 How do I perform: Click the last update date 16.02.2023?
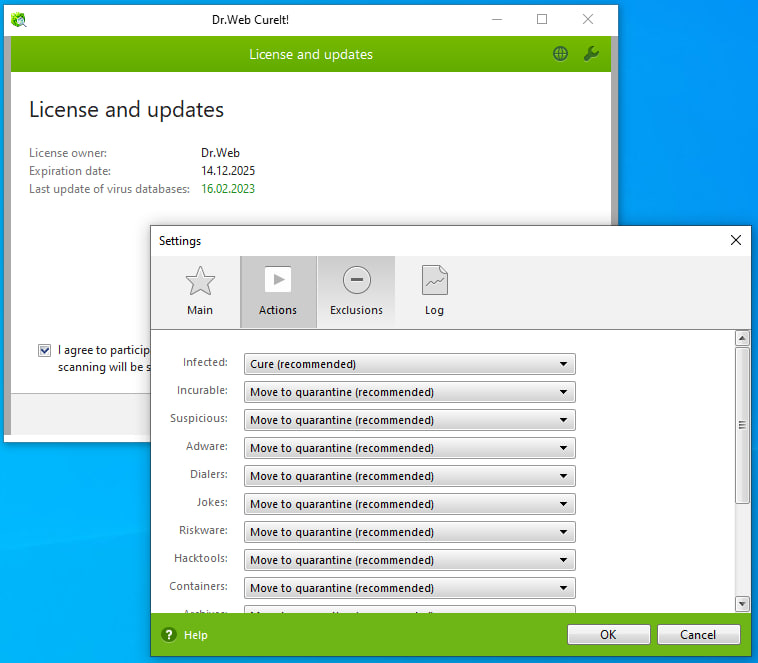(x=228, y=189)
